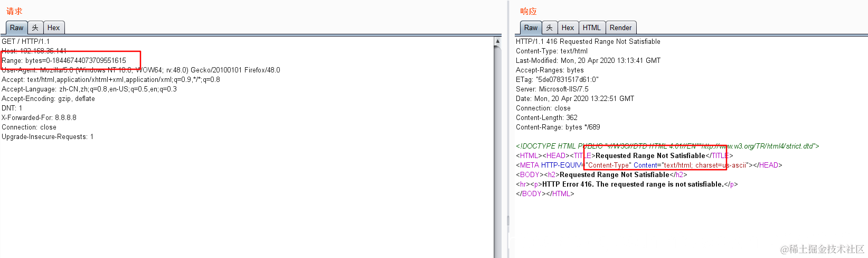Click the 'Last-Modified' response header line
This screenshot has width=868, height=258.
coord(588,60)
